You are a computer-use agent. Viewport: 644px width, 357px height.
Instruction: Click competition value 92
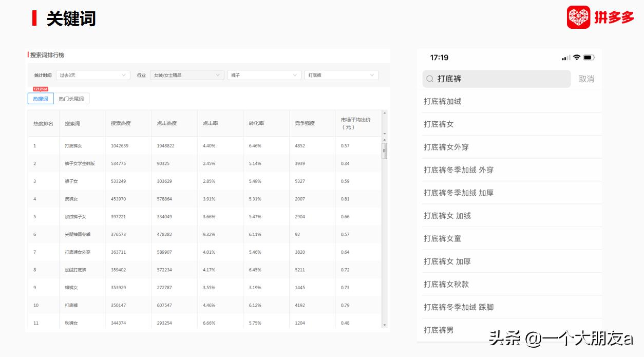[297, 234]
